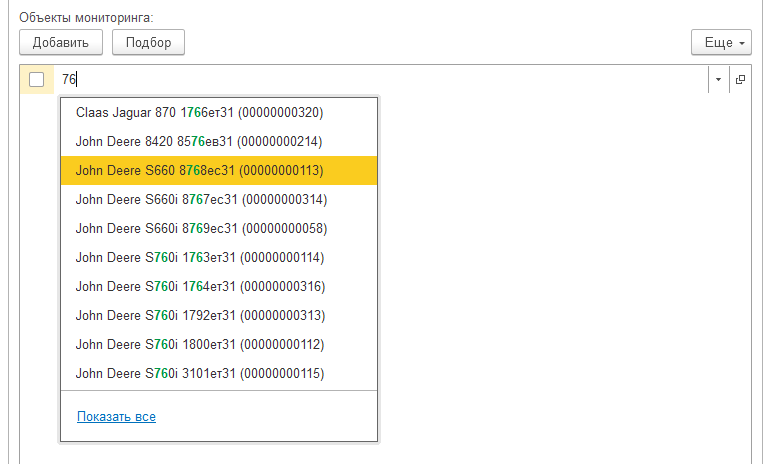773x464 pixels.
Task: Select John Deere S660i 8767ес31 item
Action: pyautogui.click(x=201, y=199)
